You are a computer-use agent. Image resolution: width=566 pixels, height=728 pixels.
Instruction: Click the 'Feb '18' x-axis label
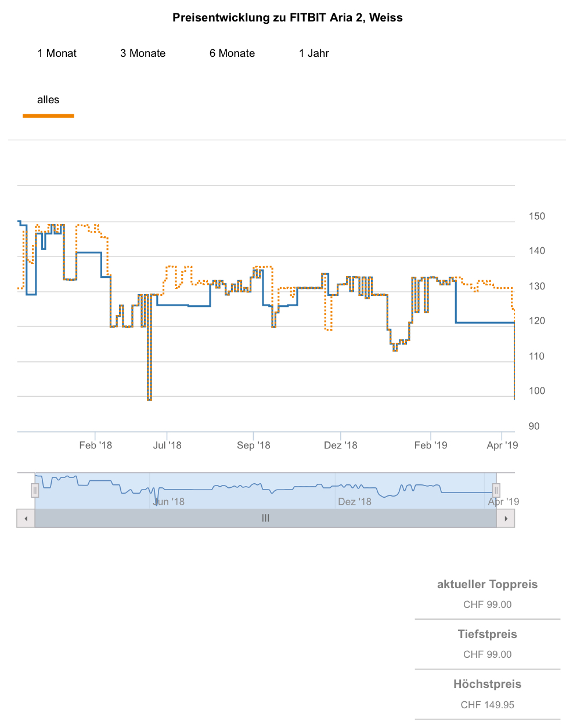[x=96, y=445]
